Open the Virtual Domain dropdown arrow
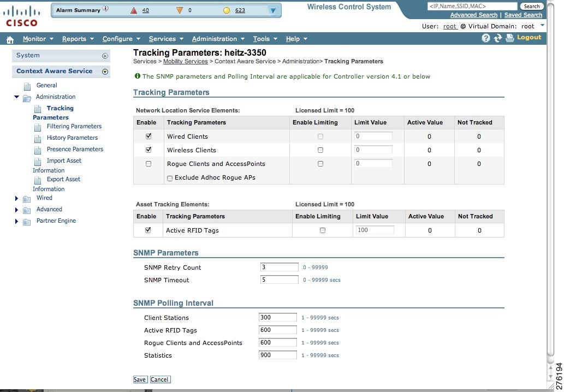Screen dimensions: 564x392 click(x=542, y=25)
